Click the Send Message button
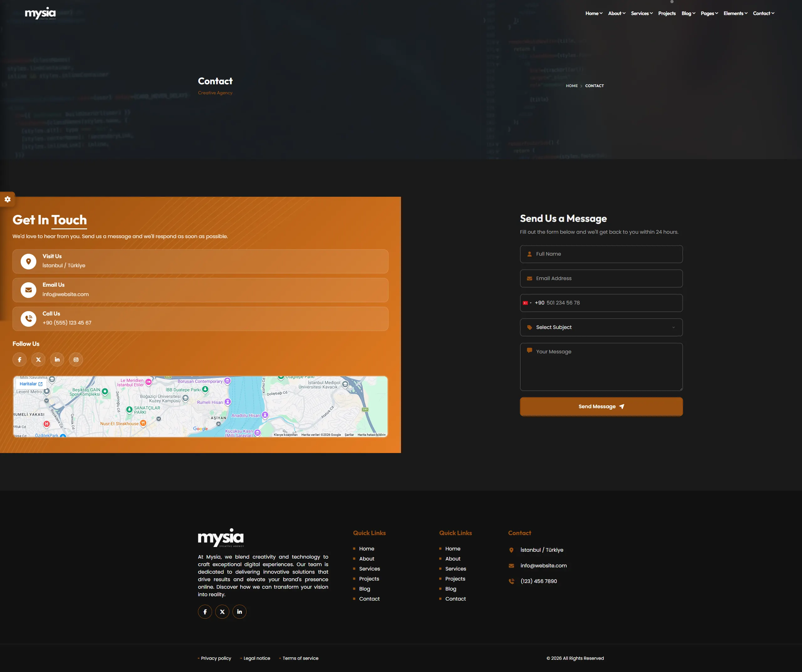 [x=601, y=407]
